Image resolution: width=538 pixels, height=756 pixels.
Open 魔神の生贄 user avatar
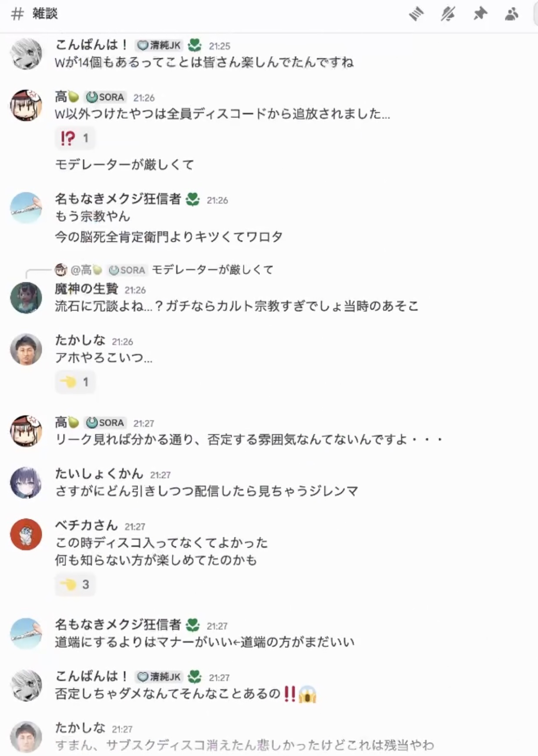point(26,298)
